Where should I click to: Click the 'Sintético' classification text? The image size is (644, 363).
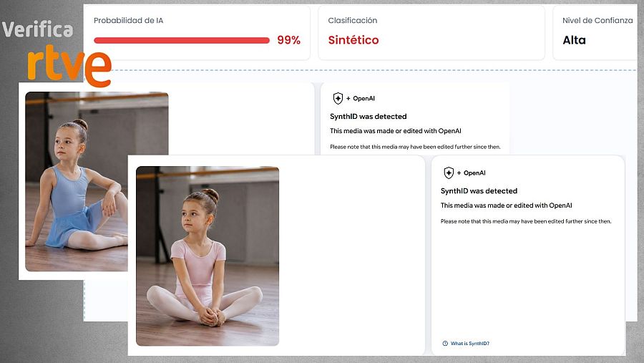[353, 40]
